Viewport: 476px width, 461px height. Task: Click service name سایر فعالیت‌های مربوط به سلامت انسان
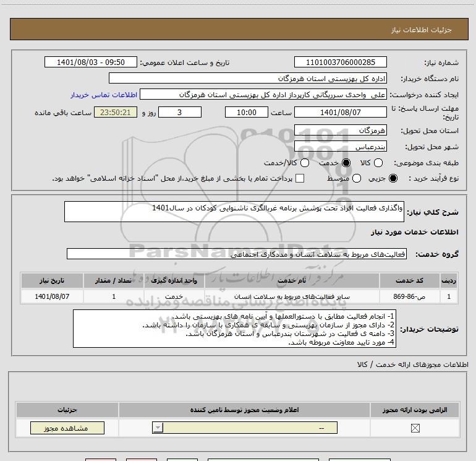click(x=292, y=296)
